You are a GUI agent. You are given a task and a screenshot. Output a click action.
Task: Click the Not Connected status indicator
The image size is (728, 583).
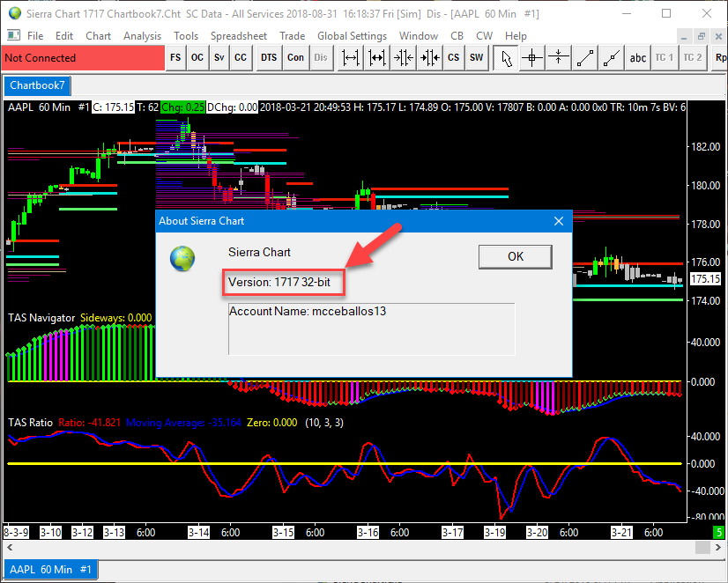pyautogui.click(x=83, y=58)
